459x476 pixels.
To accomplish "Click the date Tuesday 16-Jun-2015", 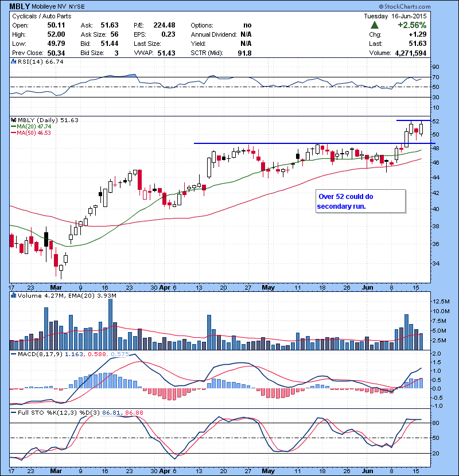I will click(x=395, y=16).
